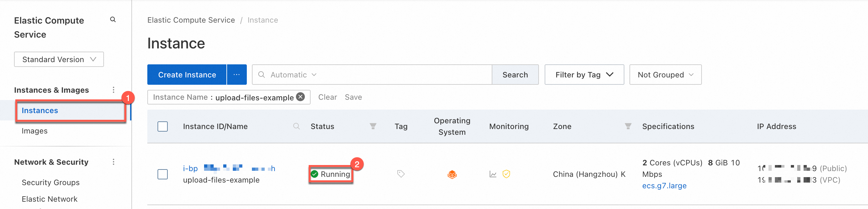This screenshot has width=868, height=209.
Task: Search by Instance ID/Name column icon
Action: point(296,126)
